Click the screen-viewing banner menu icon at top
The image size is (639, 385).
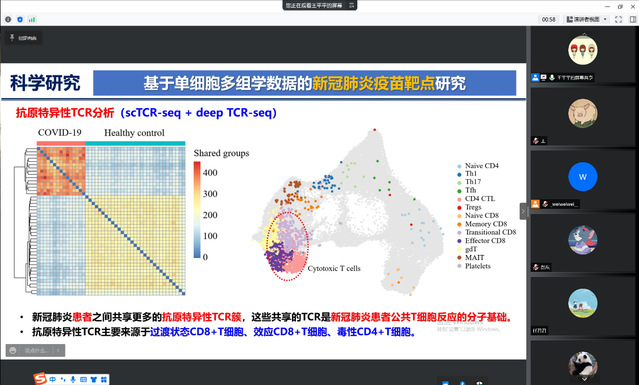pyautogui.click(x=352, y=5)
